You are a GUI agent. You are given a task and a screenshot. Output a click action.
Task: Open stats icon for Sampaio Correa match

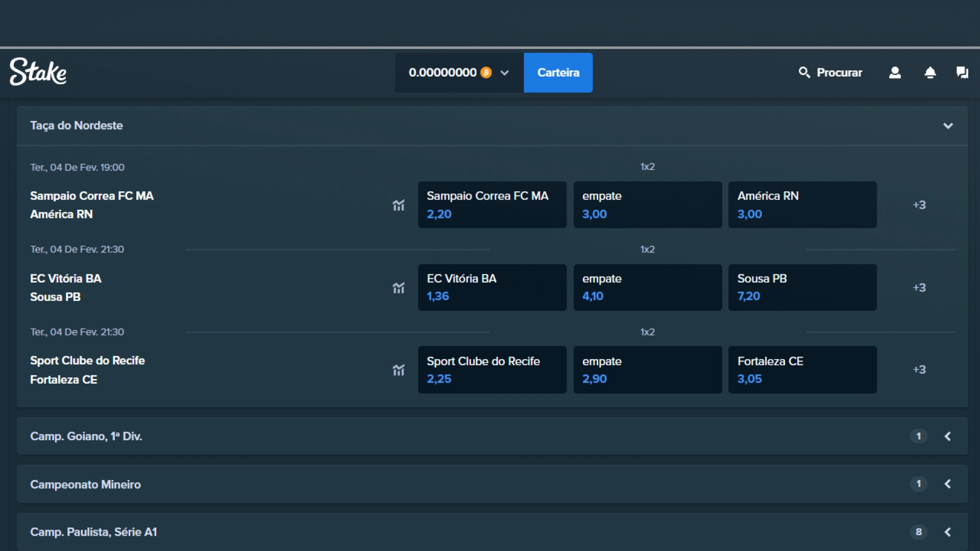pyautogui.click(x=399, y=205)
